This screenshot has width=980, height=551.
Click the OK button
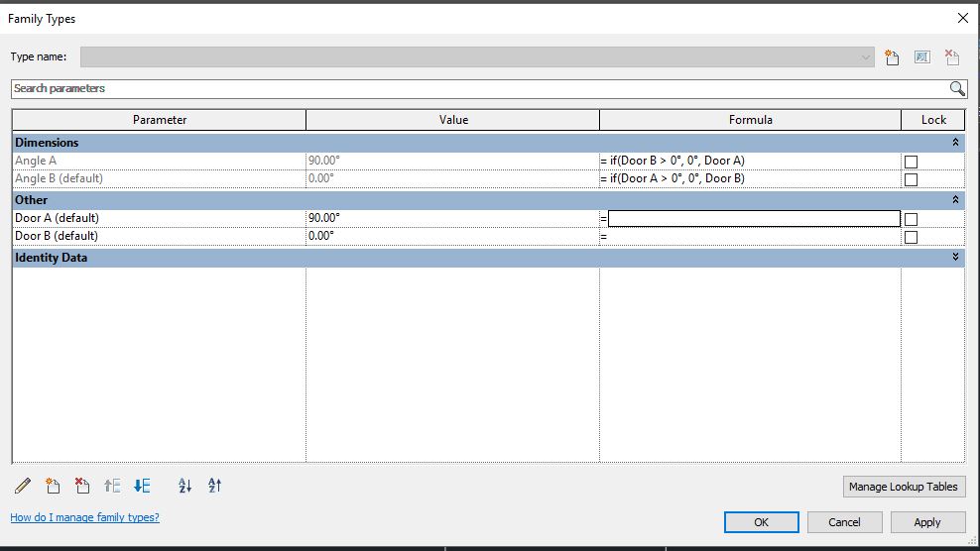click(x=761, y=522)
